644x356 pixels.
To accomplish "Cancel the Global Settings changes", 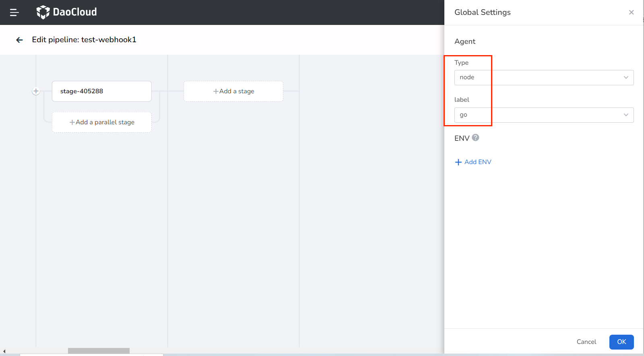I will [586, 342].
